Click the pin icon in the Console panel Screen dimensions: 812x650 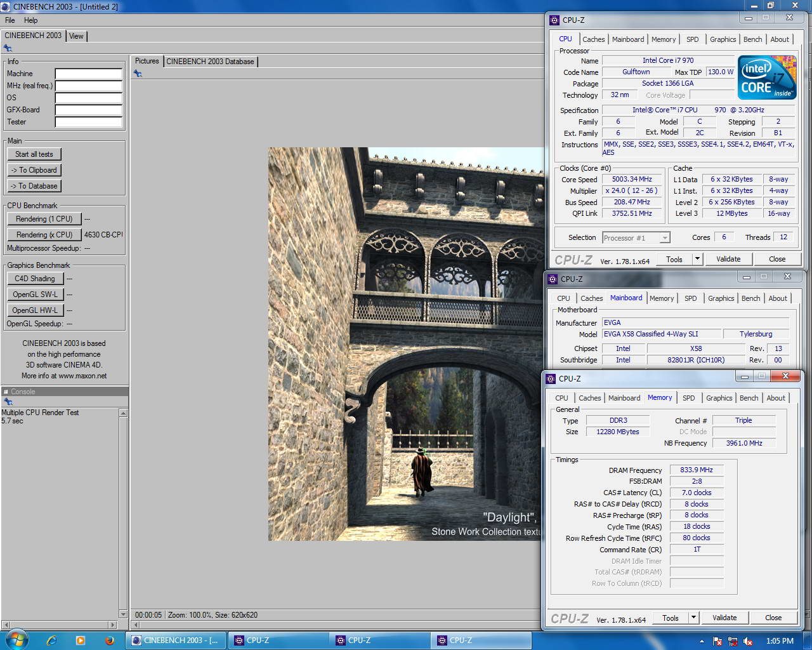(8, 402)
